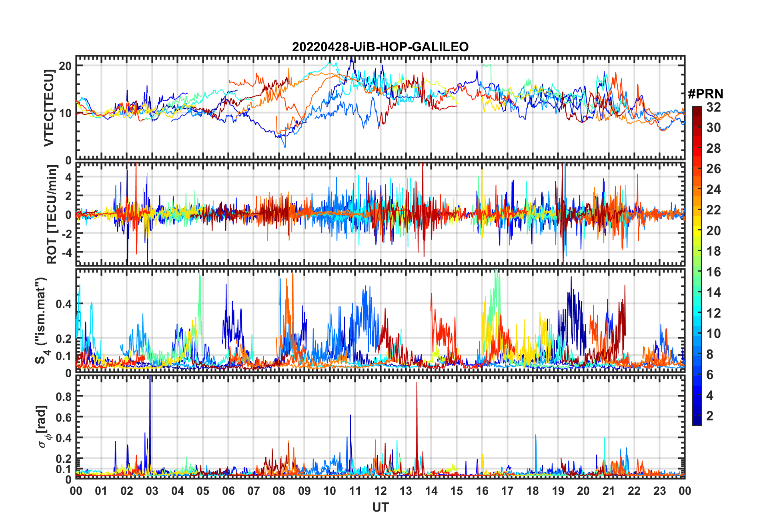Click ROT axis tick label -4
This screenshot has height=532, width=761.
66,252
